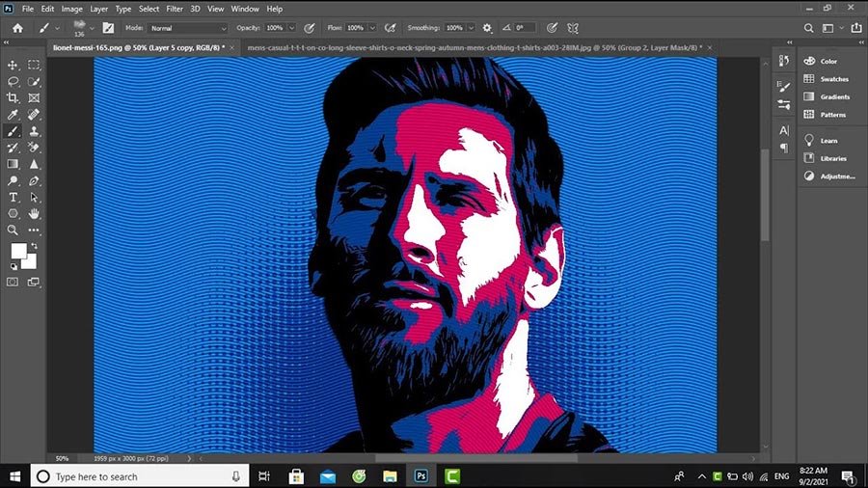Image resolution: width=868 pixels, height=488 pixels.
Task: Toggle Quick Mask mode
Action: tap(13, 283)
